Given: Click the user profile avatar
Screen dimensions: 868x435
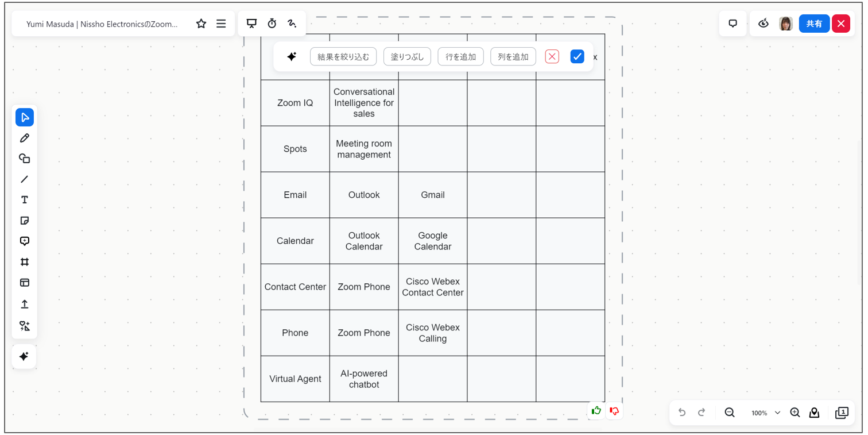Looking at the screenshot, I should click(x=786, y=24).
